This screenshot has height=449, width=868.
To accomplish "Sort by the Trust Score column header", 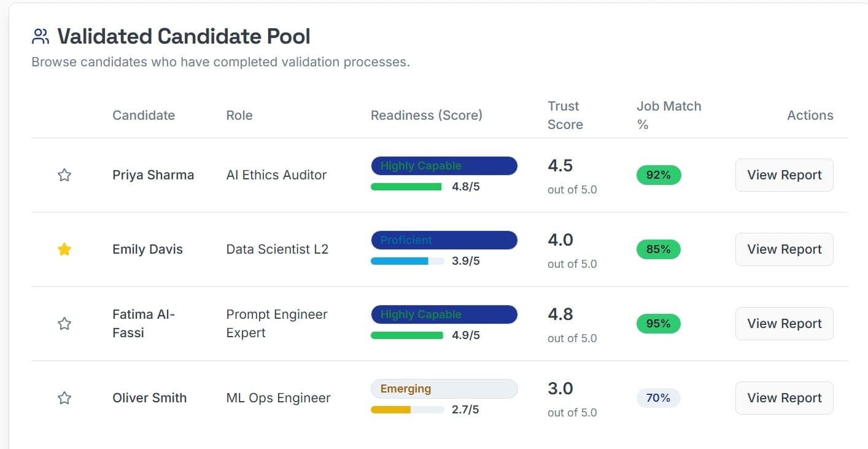I will [564, 115].
